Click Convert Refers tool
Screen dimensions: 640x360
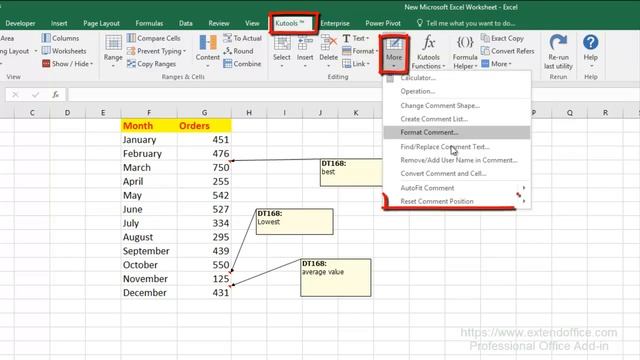[508, 51]
